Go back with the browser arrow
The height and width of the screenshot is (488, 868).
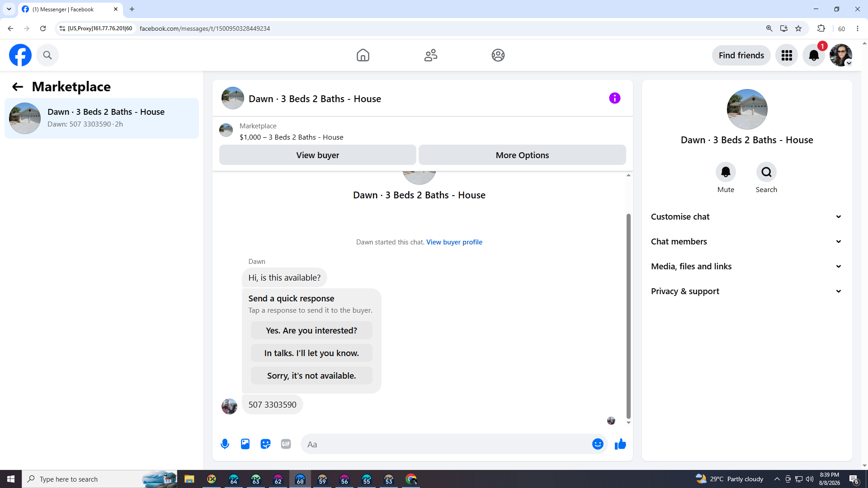pos(10,28)
